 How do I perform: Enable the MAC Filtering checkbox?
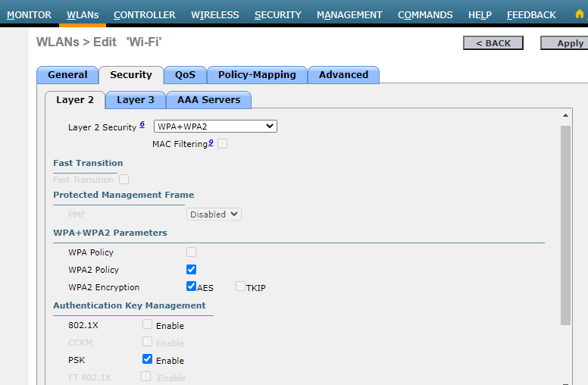pyautogui.click(x=222, y=144)
